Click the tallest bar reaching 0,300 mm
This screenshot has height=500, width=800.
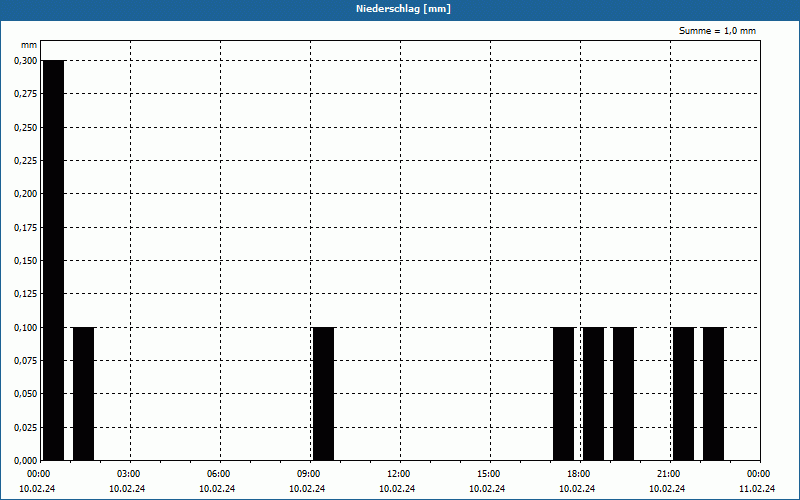[54, 260]
